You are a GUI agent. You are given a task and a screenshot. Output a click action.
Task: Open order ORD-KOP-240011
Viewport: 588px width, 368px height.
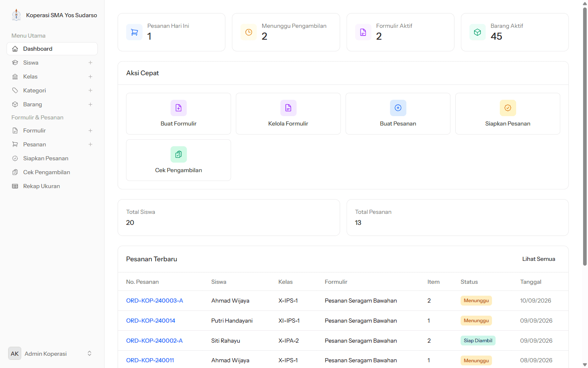(150, 360)
